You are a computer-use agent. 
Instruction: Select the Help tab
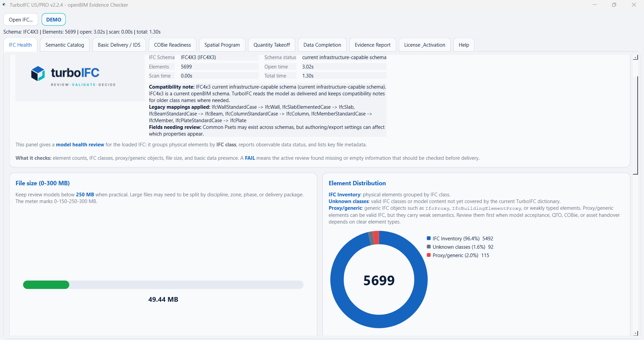[464, 45]
